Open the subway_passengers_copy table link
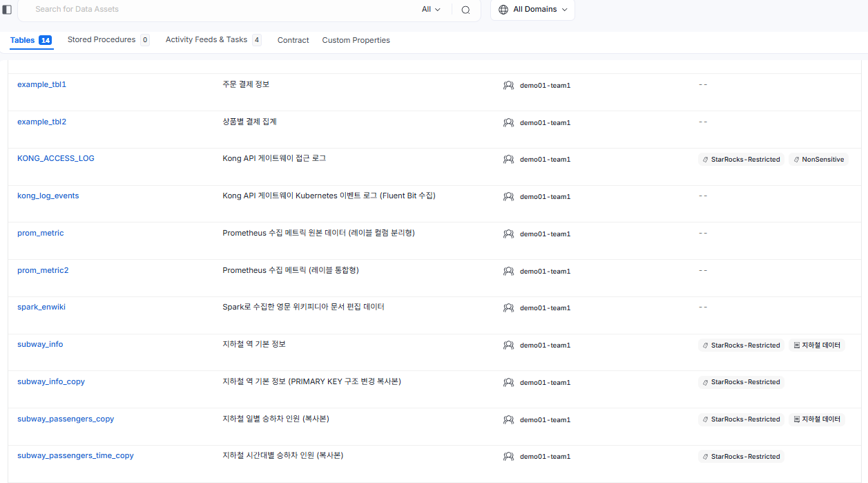This screenshot has height=483, width=868. click(x=66, y=419)
